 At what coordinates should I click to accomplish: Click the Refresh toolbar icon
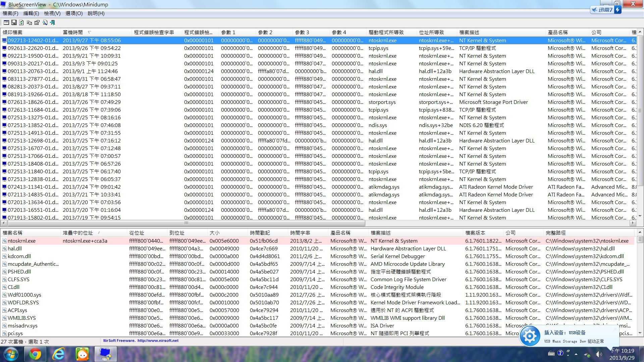(x=21, y=22)
